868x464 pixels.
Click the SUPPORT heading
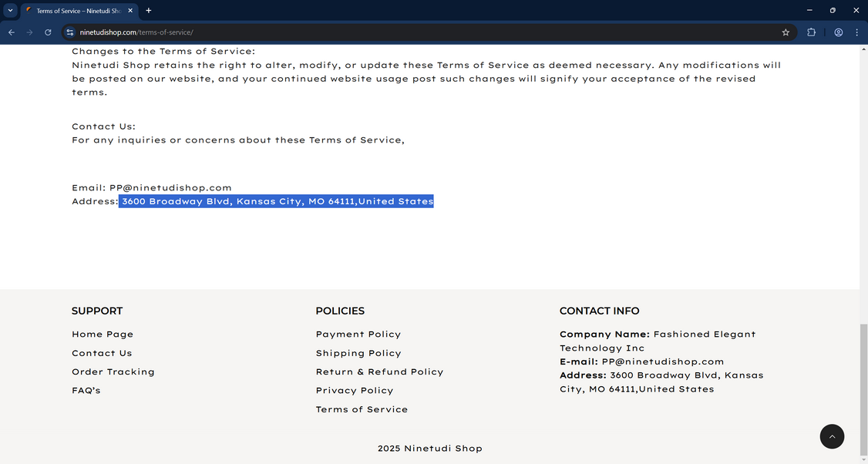click(97, 311)
